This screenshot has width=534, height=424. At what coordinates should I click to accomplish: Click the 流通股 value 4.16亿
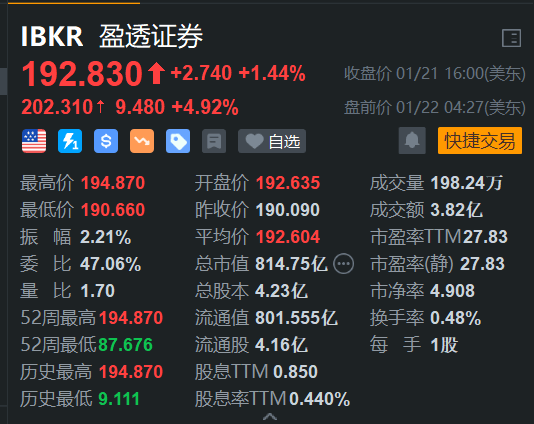point(282,345)
